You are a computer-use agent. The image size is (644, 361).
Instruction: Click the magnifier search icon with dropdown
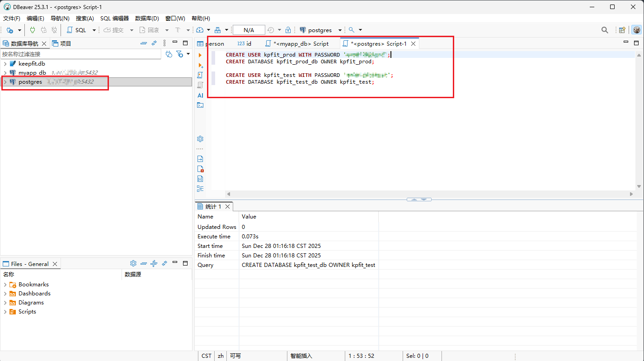[x=352, y=30]
